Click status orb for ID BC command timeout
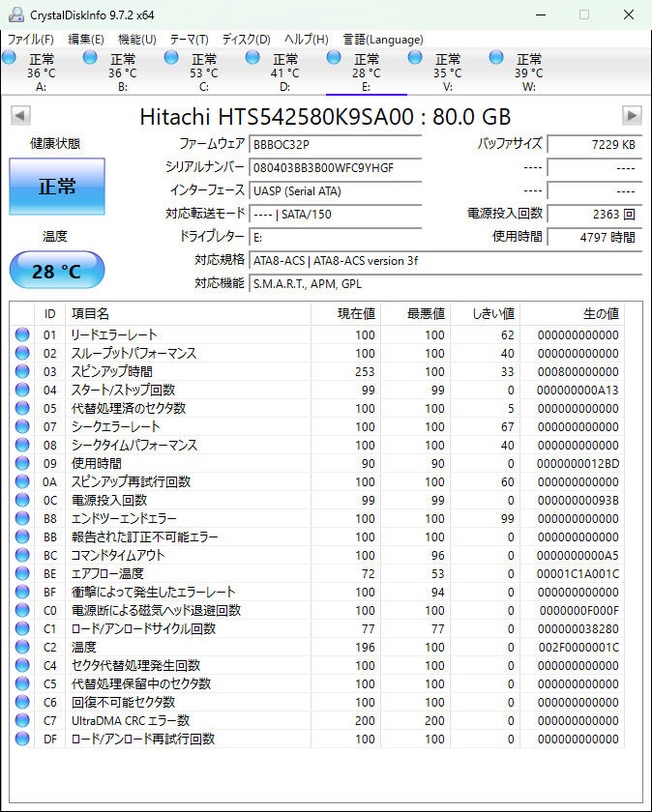652x812 pixels. [22, 555]
